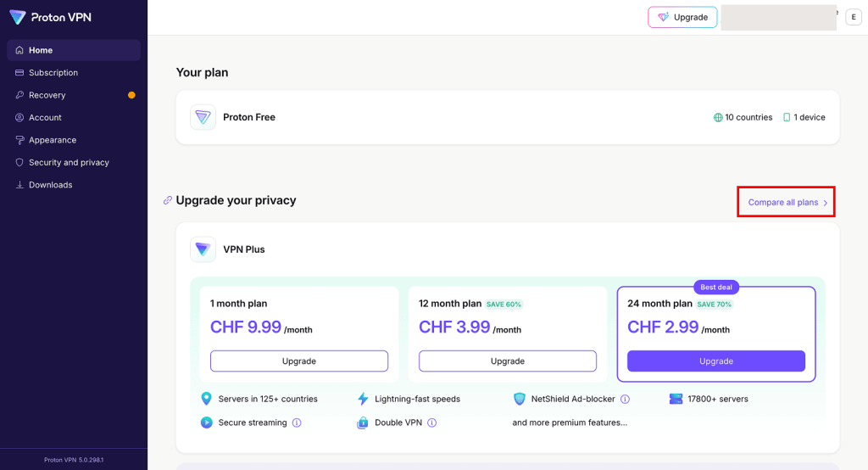Click the 1 month plan label
Screen dimensions: 868x470
point(238,304)
